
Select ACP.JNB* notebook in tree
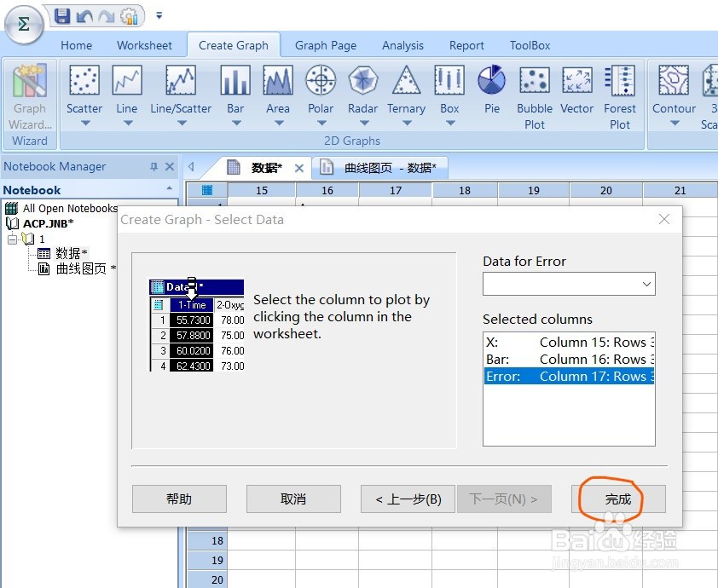48,224
